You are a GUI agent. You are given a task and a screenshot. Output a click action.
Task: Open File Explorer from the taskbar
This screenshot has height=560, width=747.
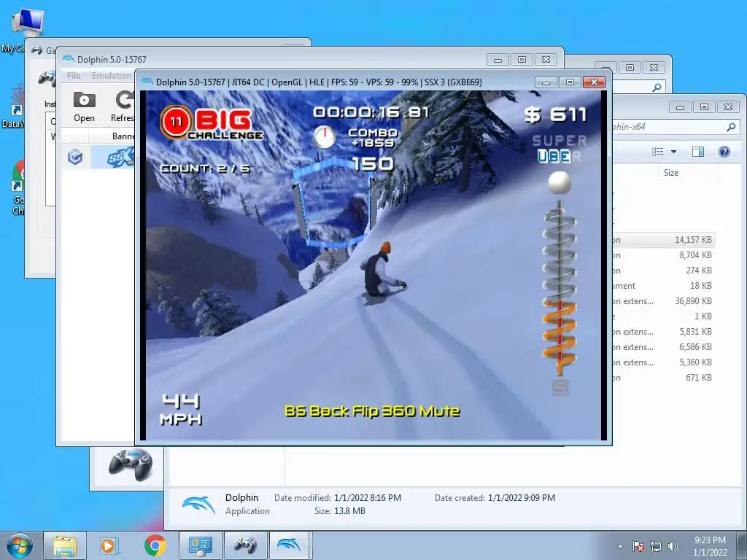tap(65, 545)
